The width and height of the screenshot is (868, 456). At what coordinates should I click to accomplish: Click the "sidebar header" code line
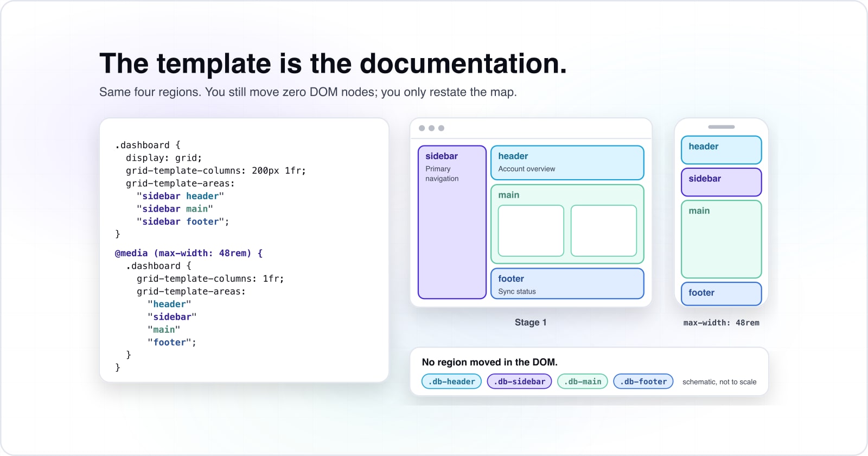180,196
